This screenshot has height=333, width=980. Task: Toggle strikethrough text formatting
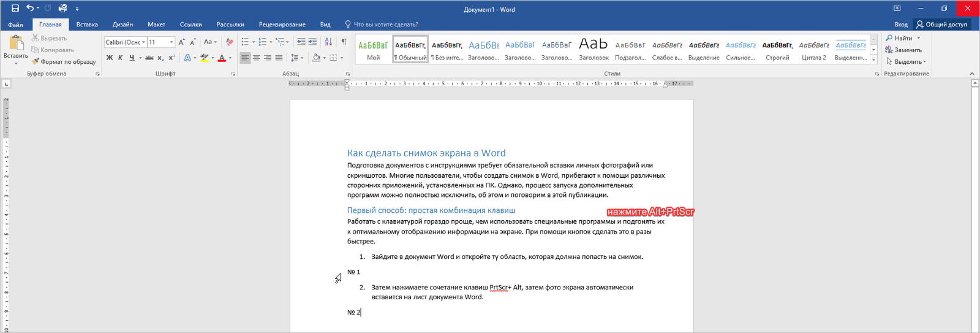(149, 58)
